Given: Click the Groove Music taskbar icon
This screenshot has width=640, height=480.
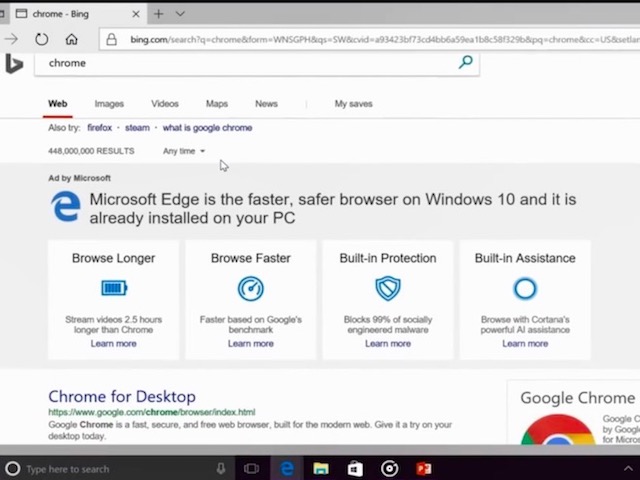Looking at the screenshot, I should point(389,469).
